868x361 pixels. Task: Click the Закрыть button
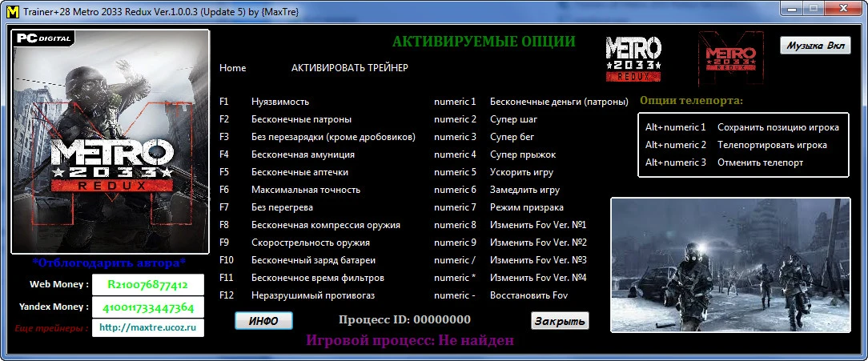pyautogui.click(x=560, y=321)
